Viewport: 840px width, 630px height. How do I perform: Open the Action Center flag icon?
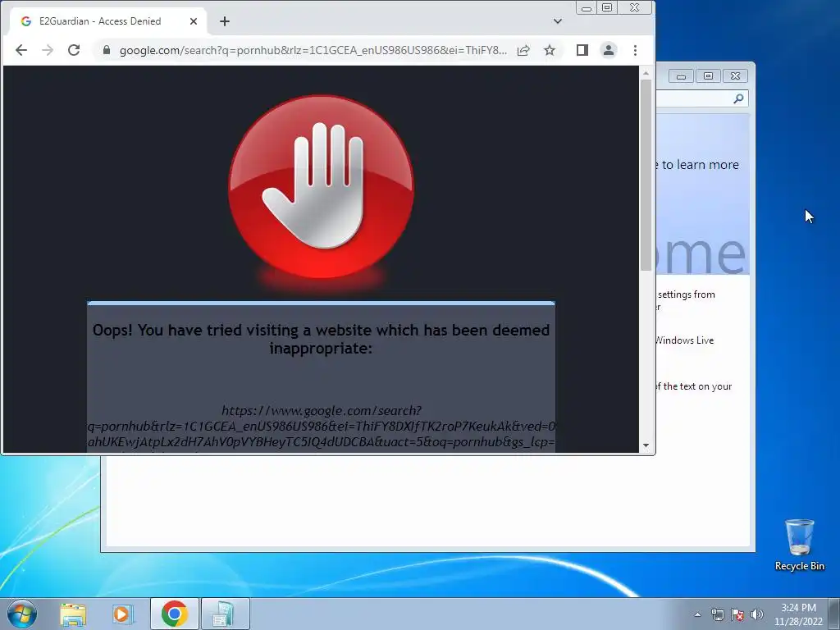737,614
